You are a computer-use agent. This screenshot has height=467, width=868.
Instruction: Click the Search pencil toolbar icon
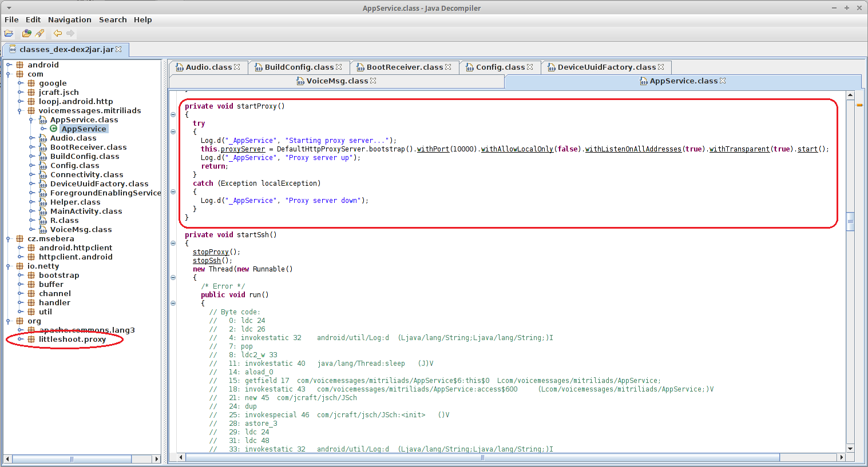pos(39,33)
